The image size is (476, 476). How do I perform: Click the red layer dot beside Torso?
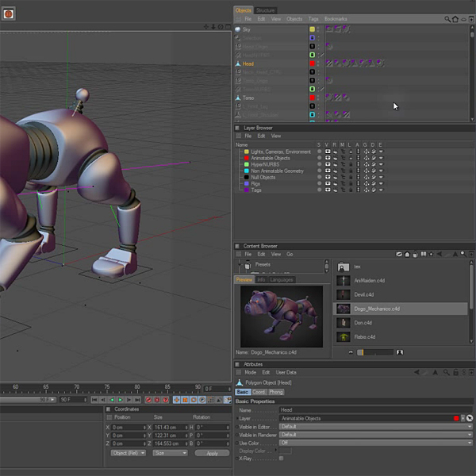[x=313, y=98]
